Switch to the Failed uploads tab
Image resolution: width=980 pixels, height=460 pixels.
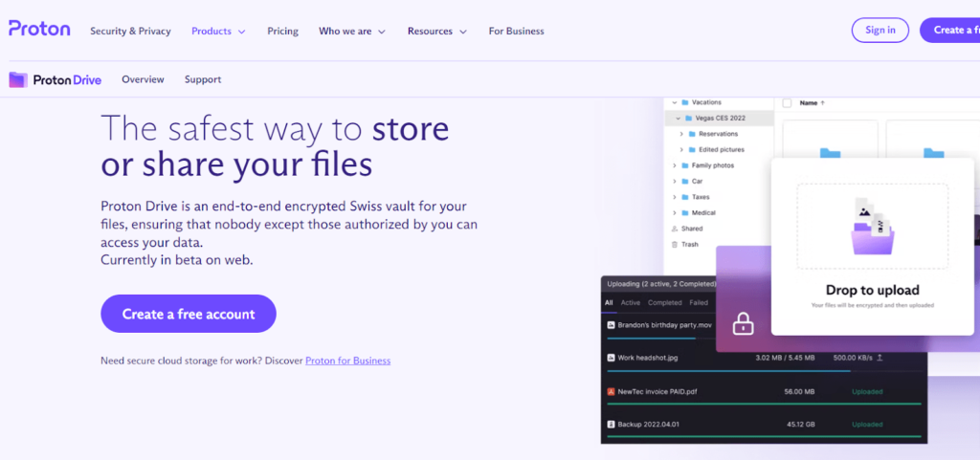[698, 303]
